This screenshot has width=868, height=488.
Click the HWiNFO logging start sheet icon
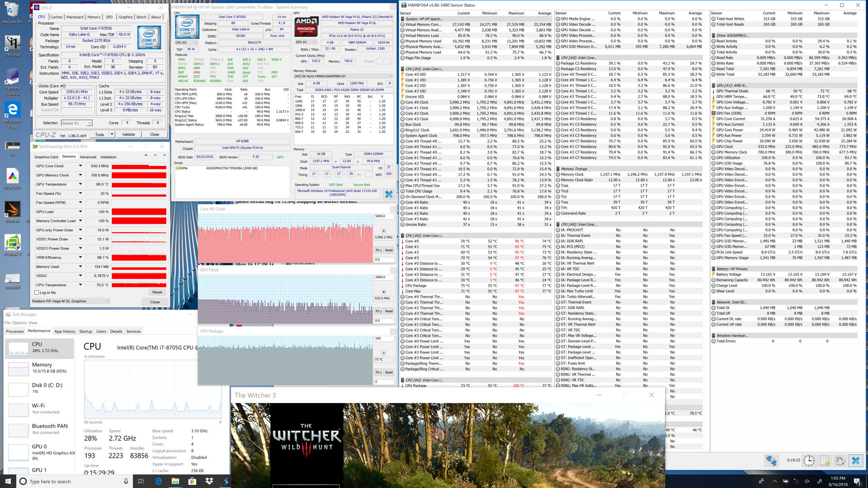click(825, 460)
